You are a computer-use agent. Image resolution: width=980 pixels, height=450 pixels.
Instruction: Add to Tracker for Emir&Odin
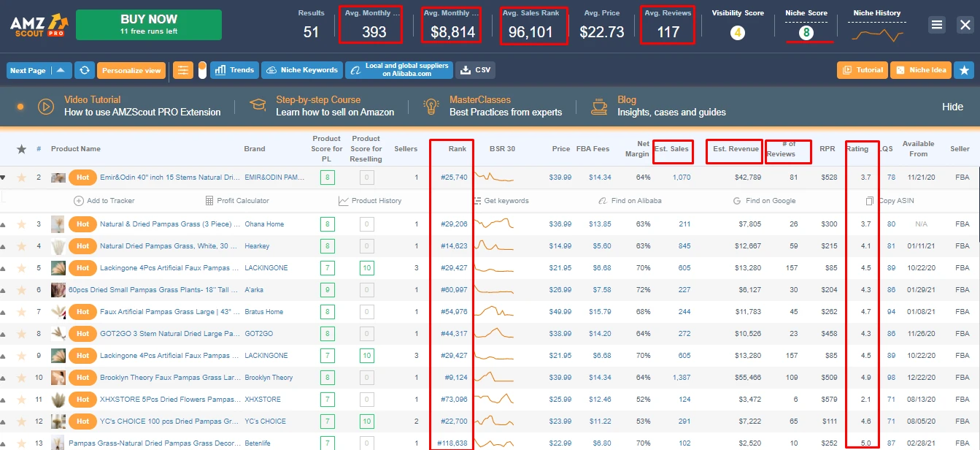tap(104, 200)
